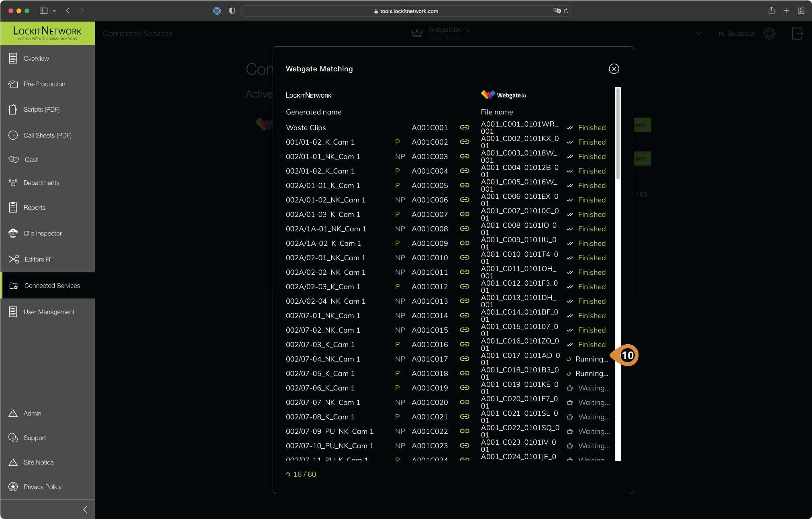Open privacy shield icon in toolbar
This screenshot has height=519, width=812.
pyautogui.click(x=232, y=11)
